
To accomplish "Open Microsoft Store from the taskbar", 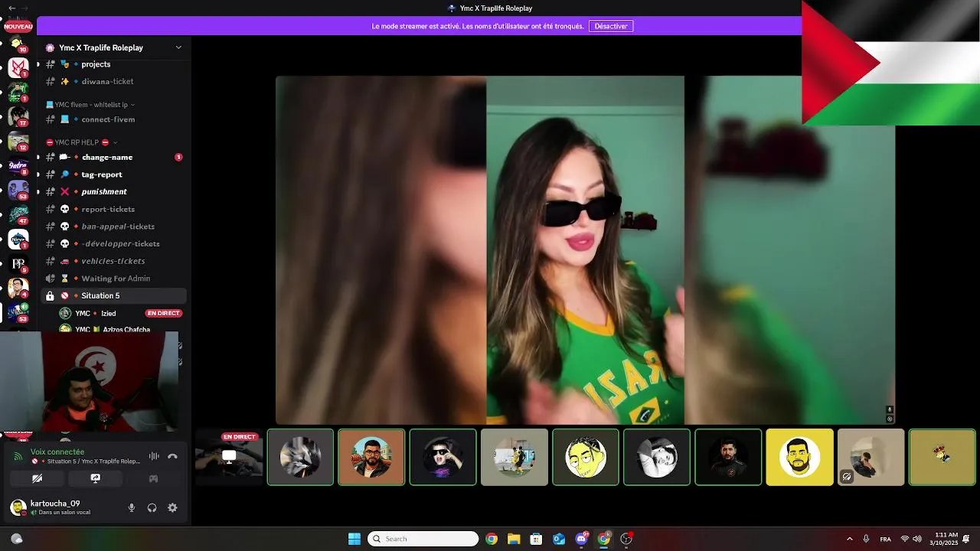I will (x=536, y=539).
